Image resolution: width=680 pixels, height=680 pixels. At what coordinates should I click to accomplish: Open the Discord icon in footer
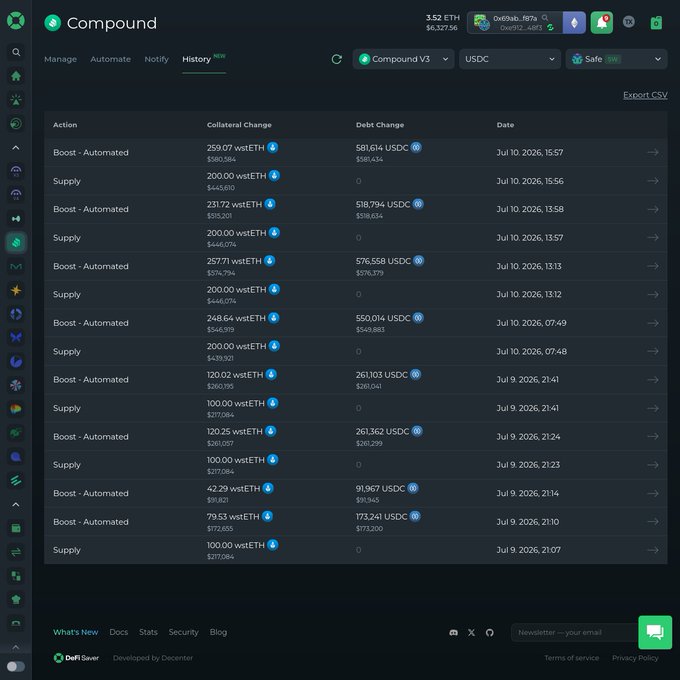click(454, 633)
